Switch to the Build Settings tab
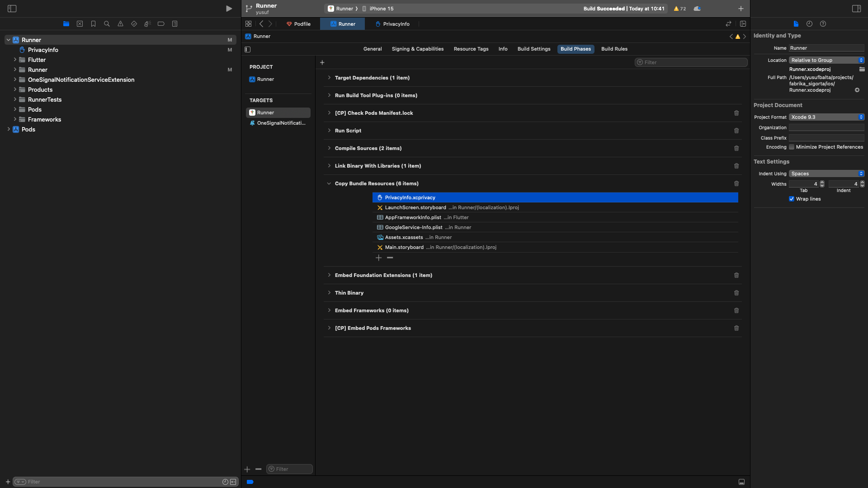 pyautogui.click(x=534, y=49)
